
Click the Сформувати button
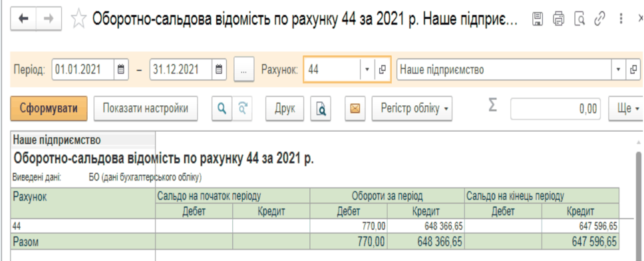coord(49,109)
